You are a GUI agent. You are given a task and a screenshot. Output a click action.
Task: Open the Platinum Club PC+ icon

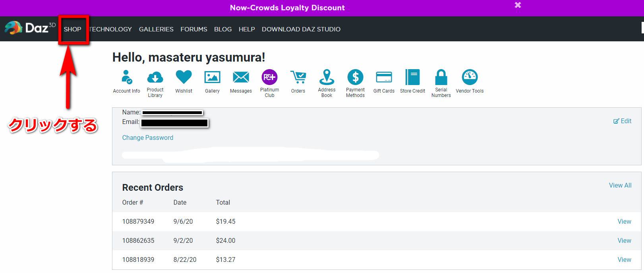269,77
